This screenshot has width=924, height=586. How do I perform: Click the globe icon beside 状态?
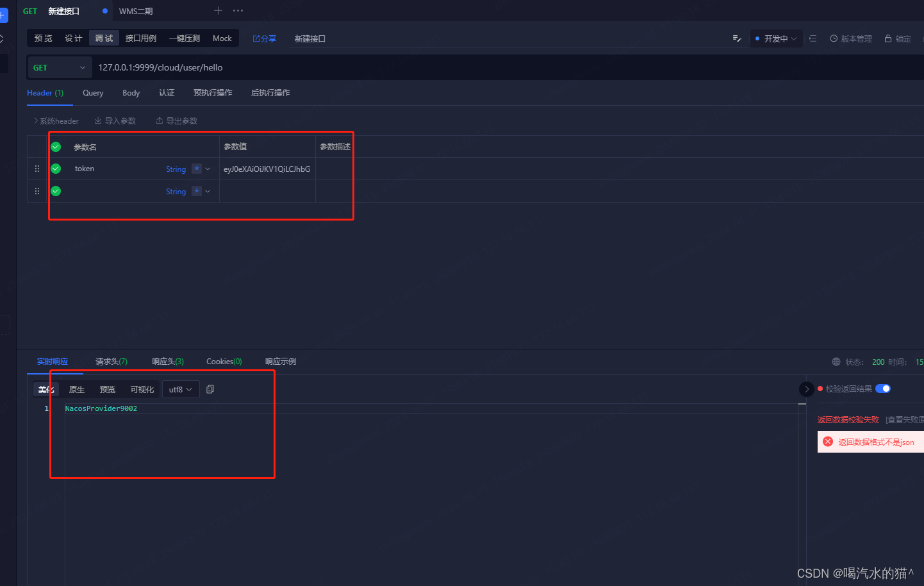(x=836, y=362)
